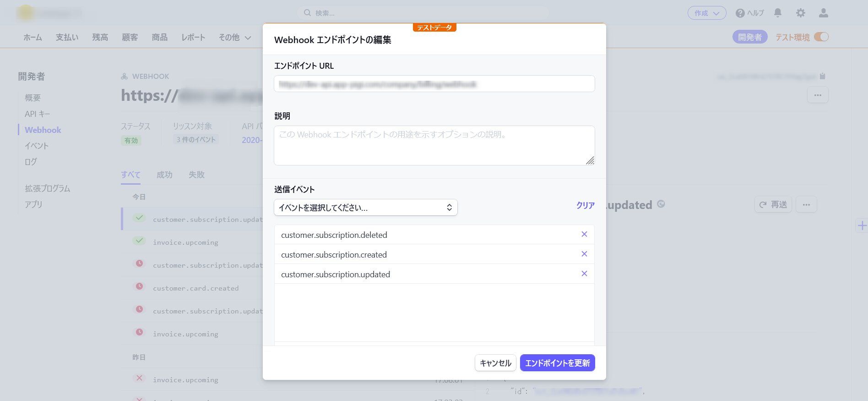This screenshot has height=401, width=868.
Task: Open the user account profile icon
Action: coord(823,13)
